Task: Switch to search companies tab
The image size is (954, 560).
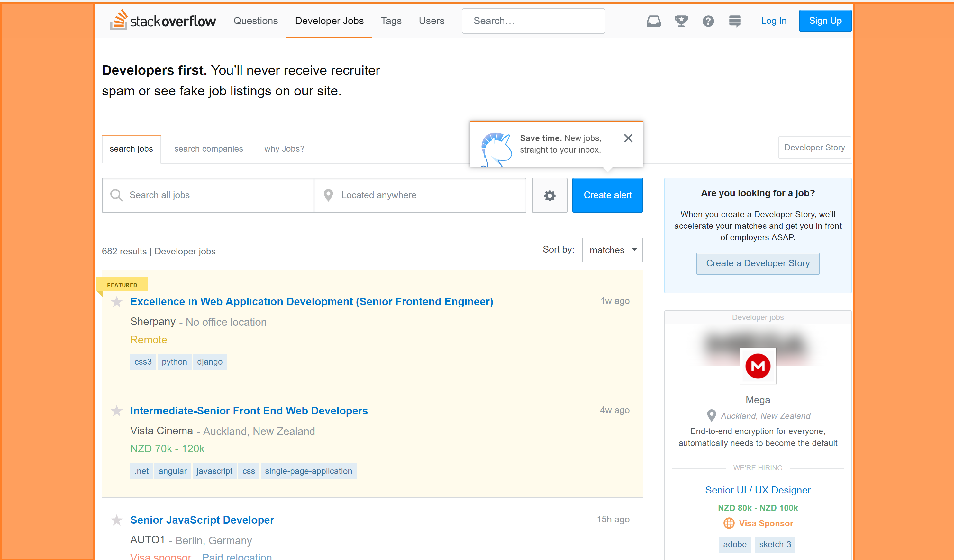Action: pos(208,149)
